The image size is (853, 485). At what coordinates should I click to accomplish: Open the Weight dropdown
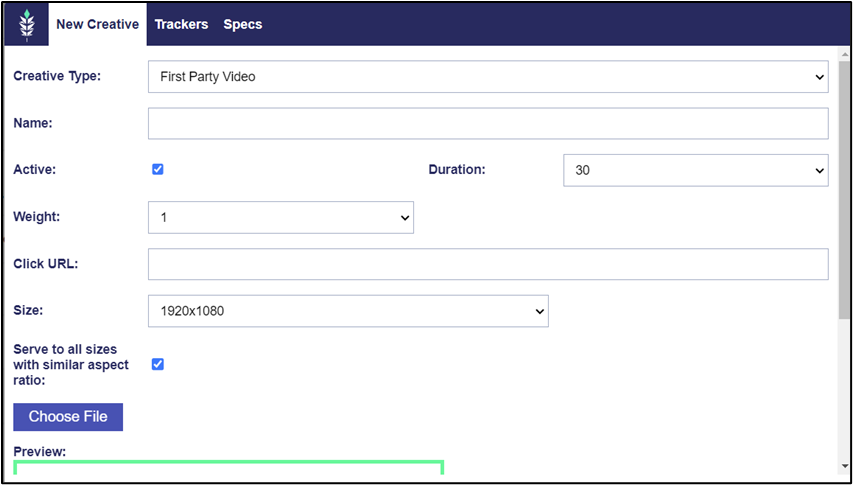pos(281,217)
